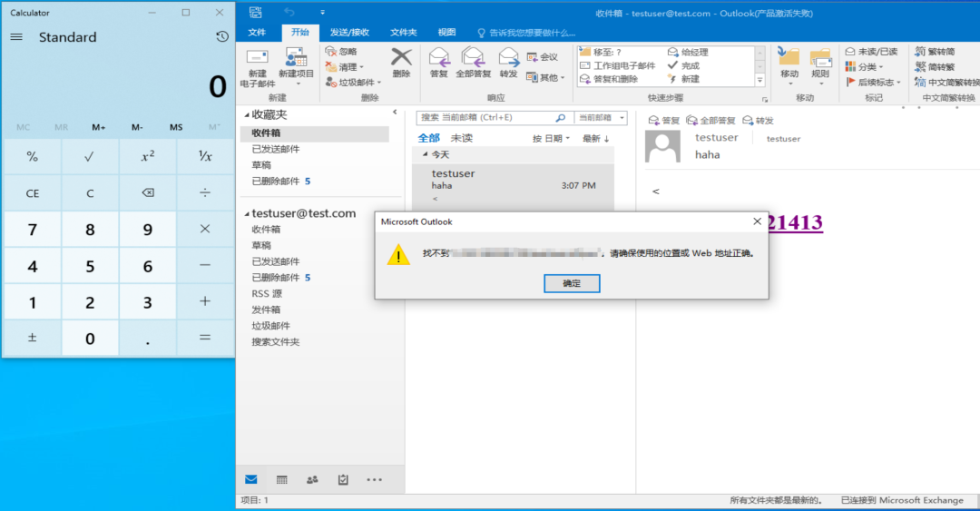This screenshot has height=511, width=980.
Task: Open the Calculator history panel
Action: [x=221, y=37]
